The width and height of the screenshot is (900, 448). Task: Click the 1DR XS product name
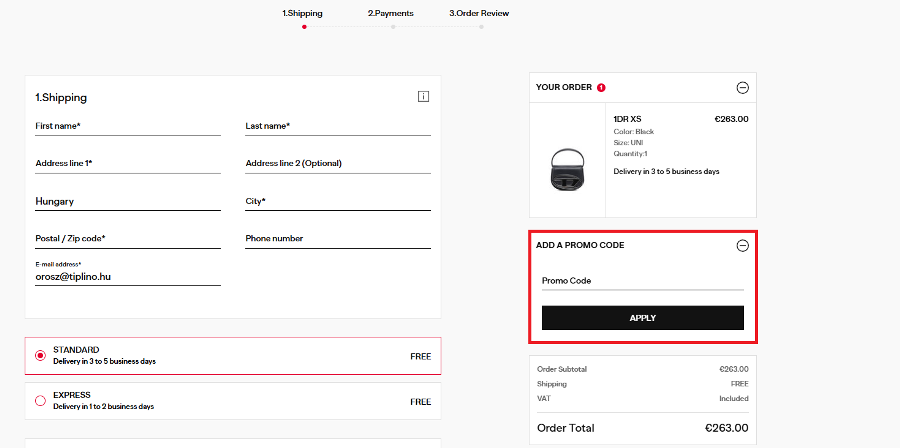(x=627, y=119)
